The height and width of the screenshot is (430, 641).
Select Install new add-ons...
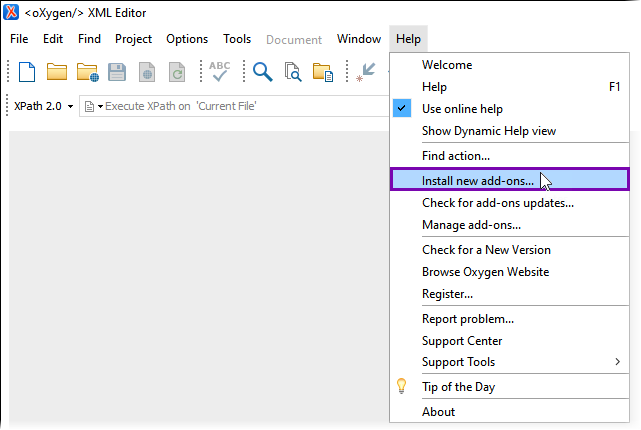509,179
